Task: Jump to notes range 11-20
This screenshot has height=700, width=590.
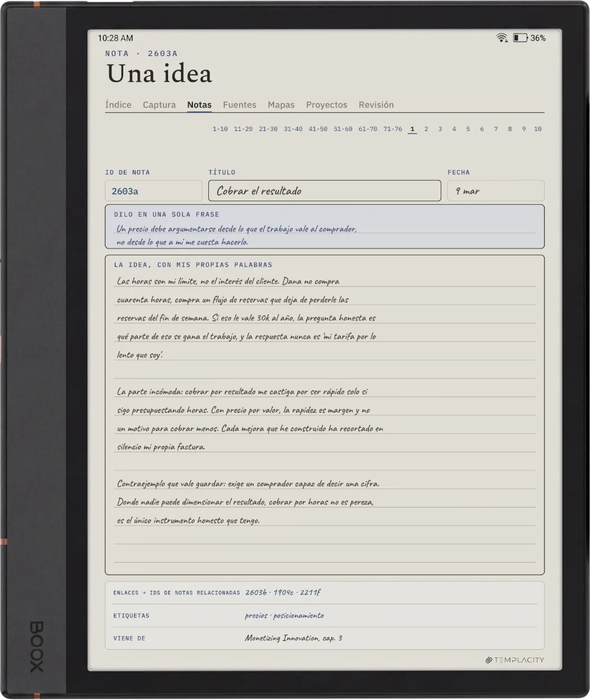Action: [x=243, y=129]
